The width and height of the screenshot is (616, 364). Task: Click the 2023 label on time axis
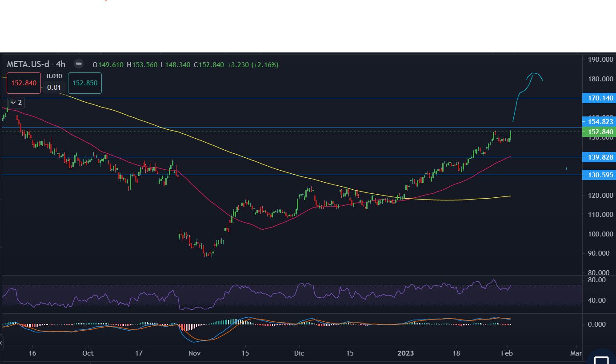click(x=405, y=353)
